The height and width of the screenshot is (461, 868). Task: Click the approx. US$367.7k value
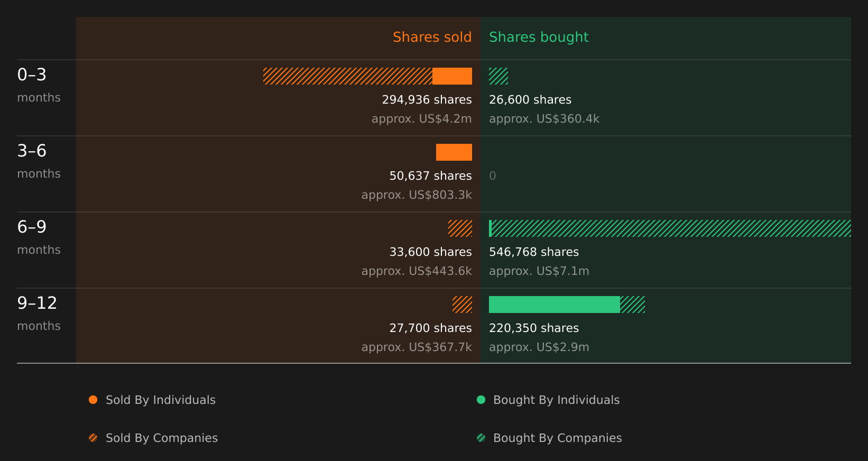click(x=417, y=347)
